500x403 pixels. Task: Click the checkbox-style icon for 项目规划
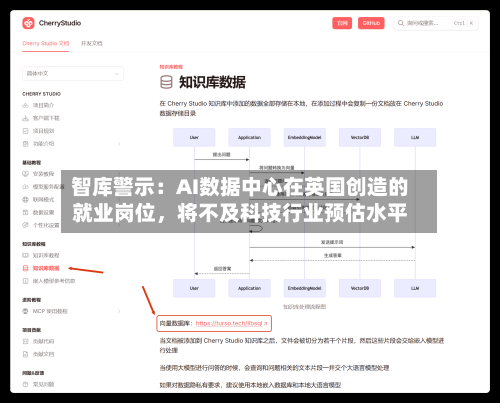(25, 131)
